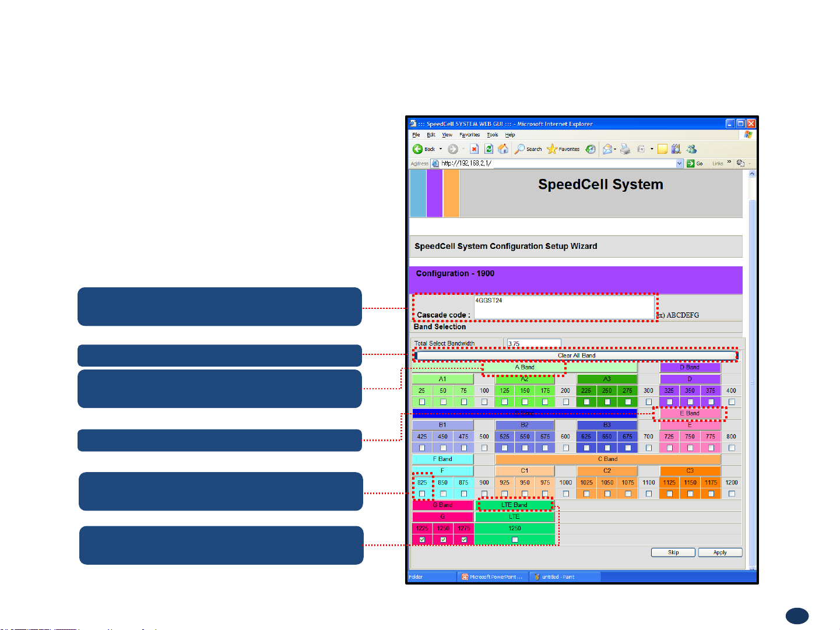The width and height of the screenshot is (840, 630).
Task: Stop page loading with red X icon
Action: [x=475, y=149]
